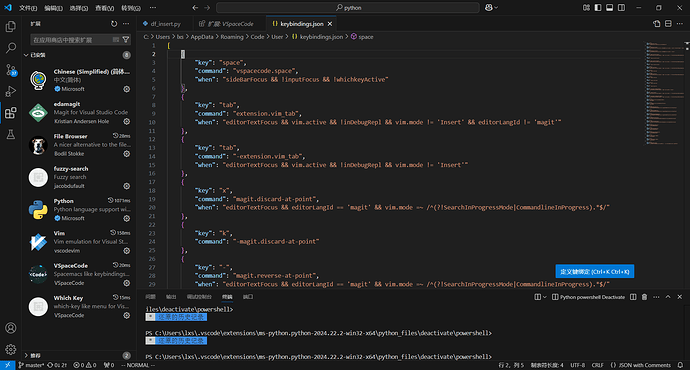Image resolution: width=690 pixels, height=370 pixels.
Task: Open errors and warnings count in status bar
Action: [x=84, y=365]
